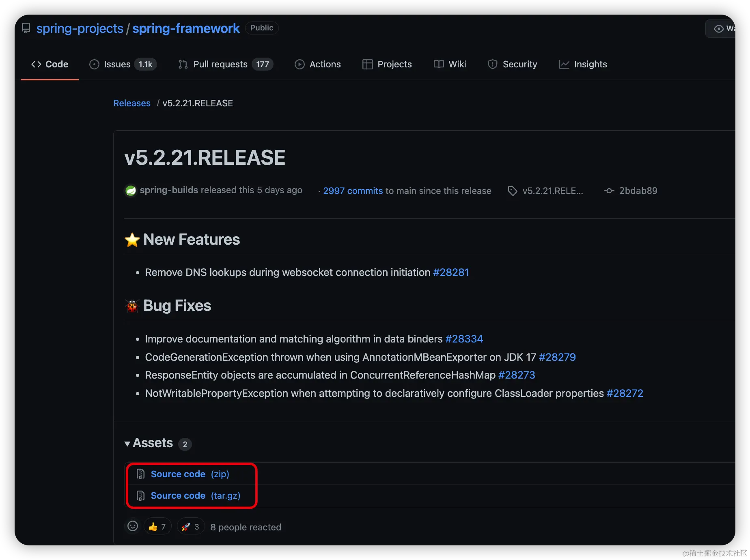Click the archive icon for Source code (tar.gz)
750x560 pixels.
coord(141,495)
